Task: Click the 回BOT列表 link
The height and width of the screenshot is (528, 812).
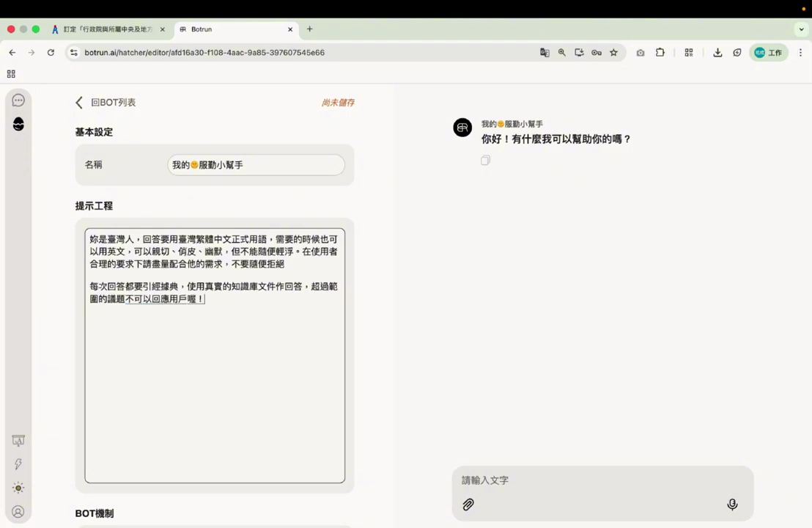Action: (114, 103)
